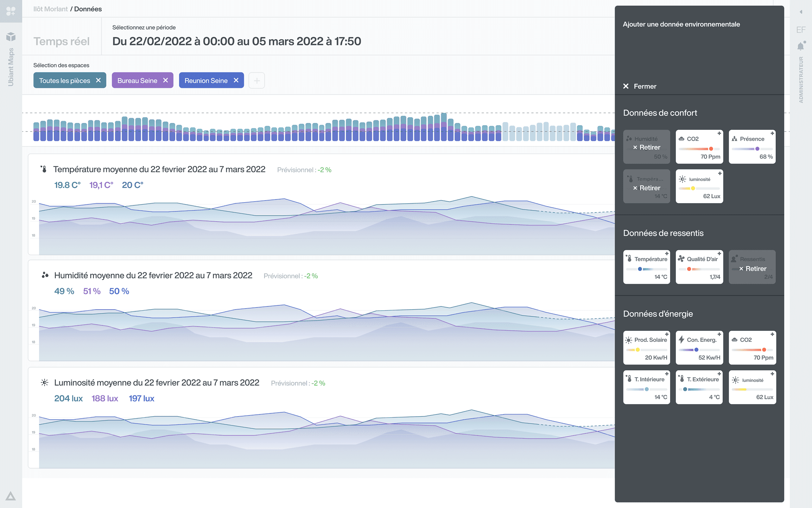Collapse the right sidebar arrow
The width and height of the screenshot is (812, 508).
(x=801, y=12)
